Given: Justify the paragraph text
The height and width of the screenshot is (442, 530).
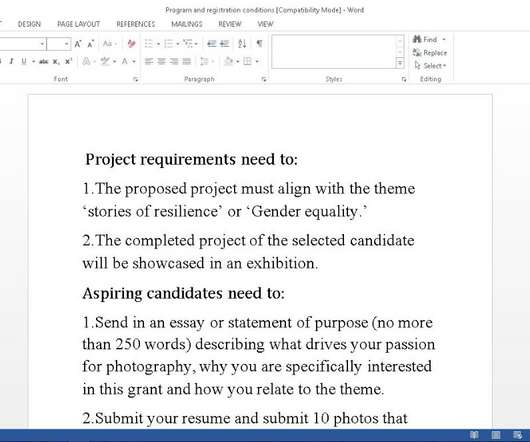Looking at the screenshot, I should [x=187, y=62].
